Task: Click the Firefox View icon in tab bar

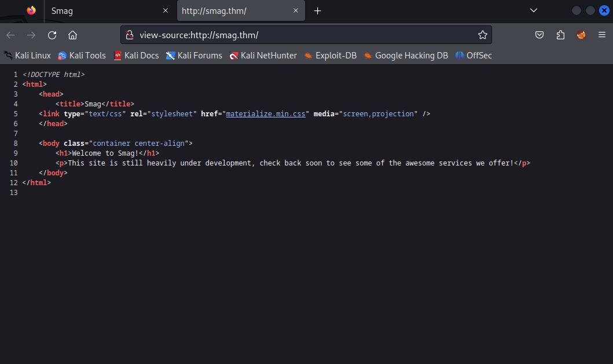Action: (31, 10)
